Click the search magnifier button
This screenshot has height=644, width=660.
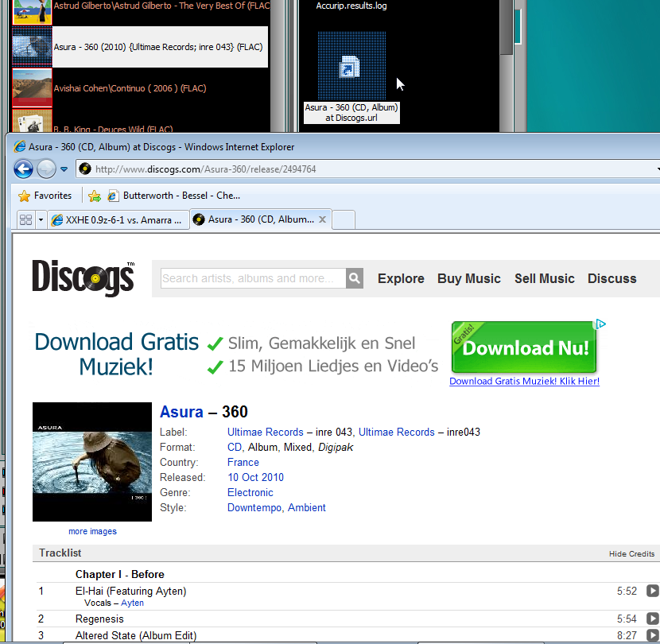pos(355,278)
